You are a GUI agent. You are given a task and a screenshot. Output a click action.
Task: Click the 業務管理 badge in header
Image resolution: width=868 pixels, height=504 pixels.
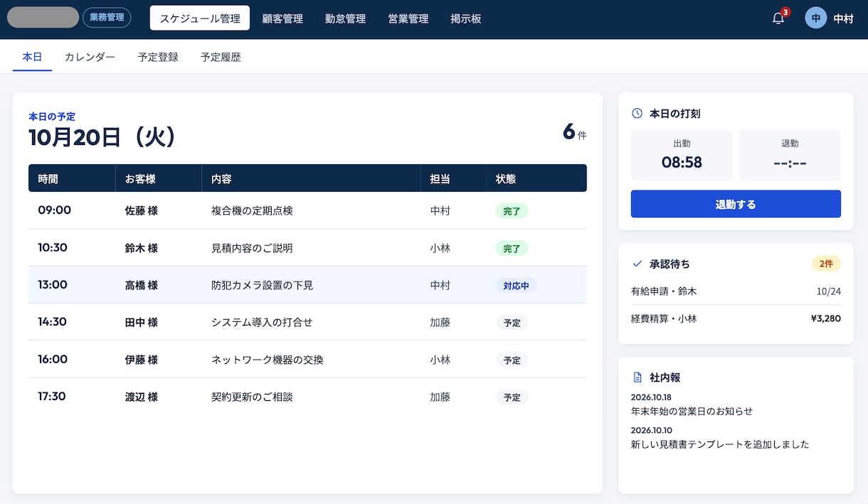click(107, 18)
